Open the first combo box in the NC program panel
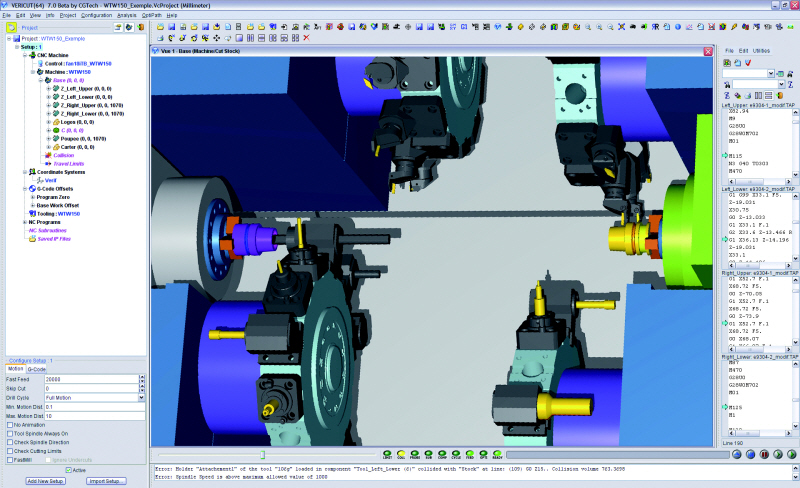Image resolution: width=800 pixels, height=488 pixels. click(771, 74)
